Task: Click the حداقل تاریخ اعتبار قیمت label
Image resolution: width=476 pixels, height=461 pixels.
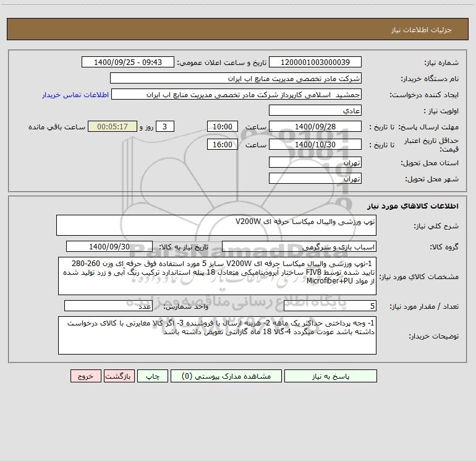Action: click(x=431, y=145)
